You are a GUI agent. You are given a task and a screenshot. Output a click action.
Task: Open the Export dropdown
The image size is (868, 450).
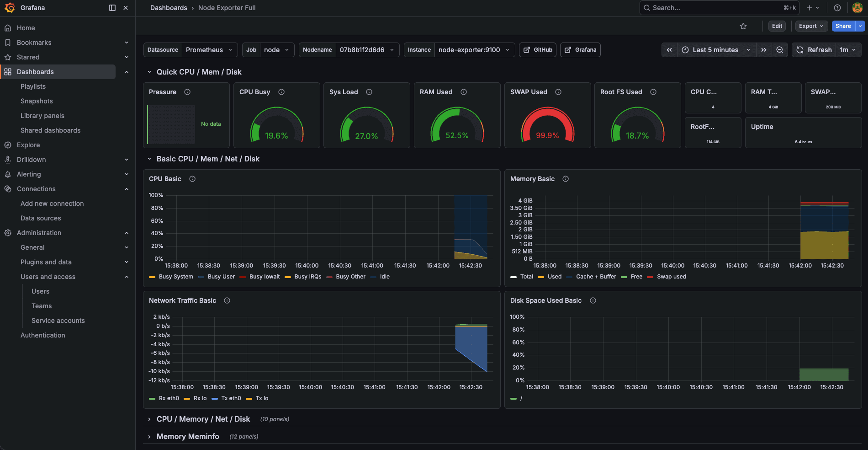tap(811, 26)
